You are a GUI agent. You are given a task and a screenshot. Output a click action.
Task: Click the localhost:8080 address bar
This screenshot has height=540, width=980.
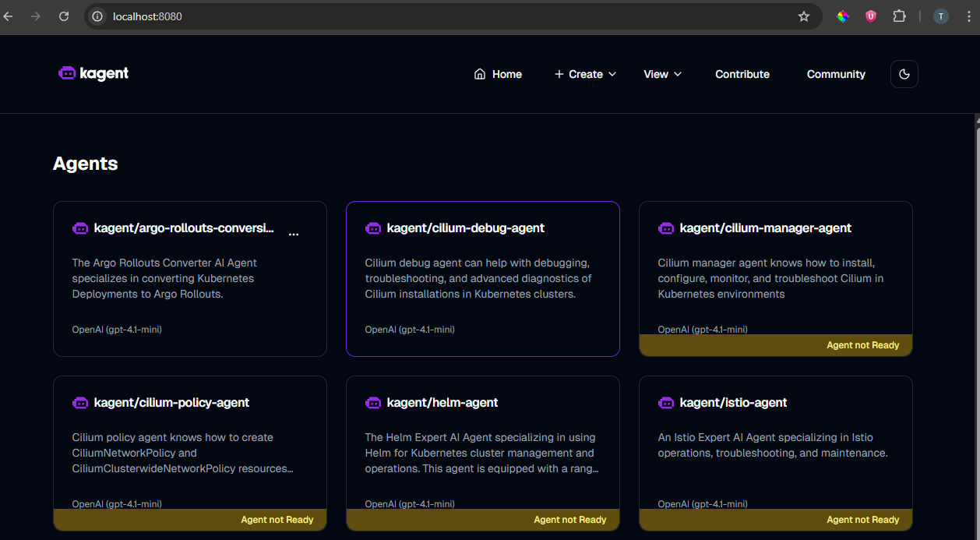(x=453, y=16)
